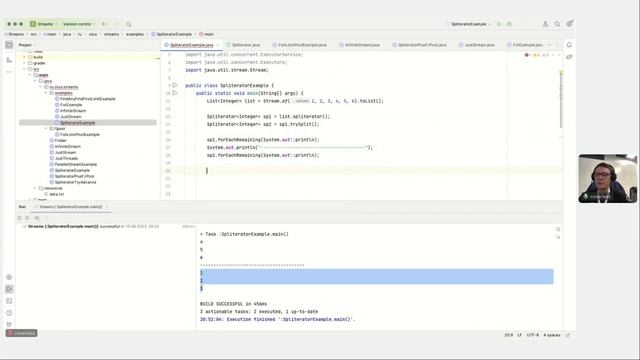The width and height of the screenshot is (640, 360).
Task: Select ParallelStreamExample in project tree
Action: [73, 164]
